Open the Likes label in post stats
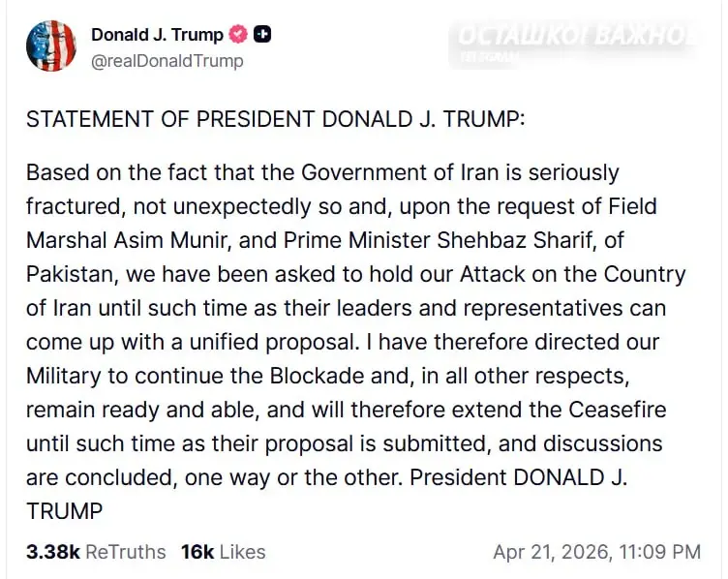This screenshot has width=728, height=579. pos(242,552)
